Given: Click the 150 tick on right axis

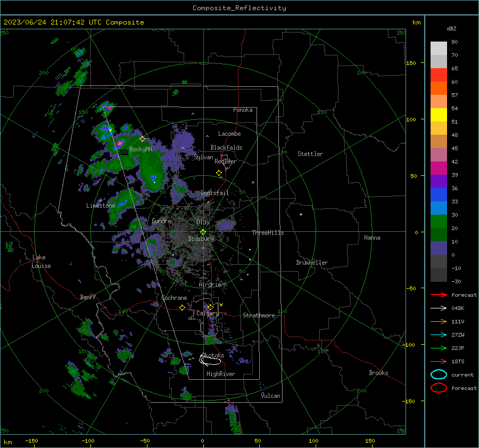Looking at the screenshot, I should [x=411, y=63].
